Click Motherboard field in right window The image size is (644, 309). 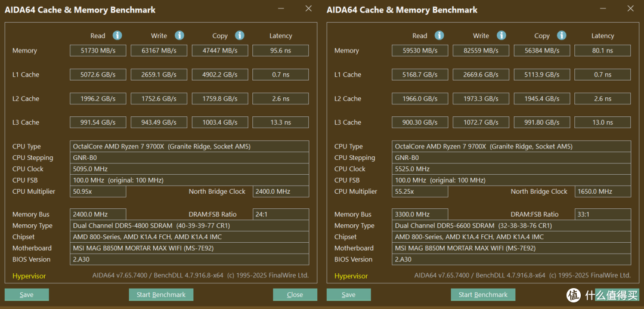[x=512, y=248]
